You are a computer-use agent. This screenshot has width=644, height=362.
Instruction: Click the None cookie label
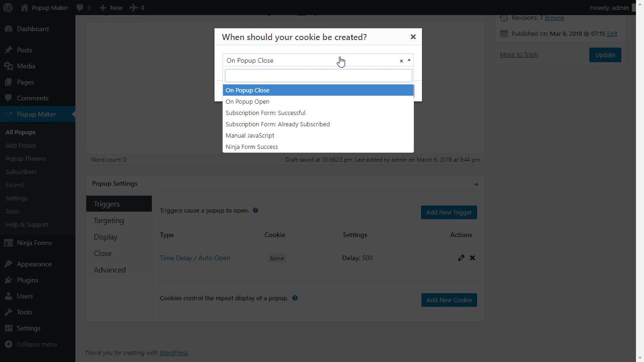(277, 258)
